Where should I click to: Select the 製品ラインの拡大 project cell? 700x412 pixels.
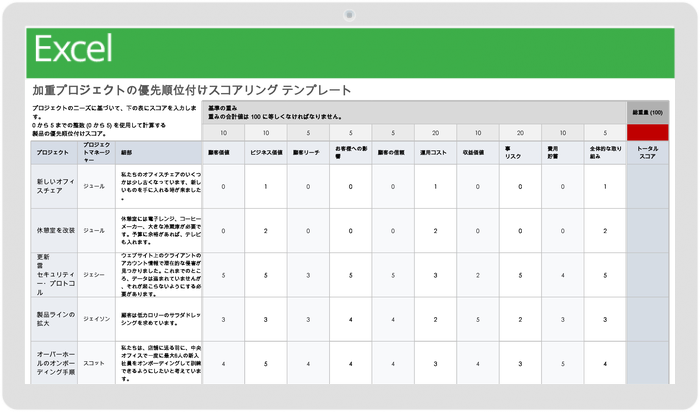pos(52,319)
